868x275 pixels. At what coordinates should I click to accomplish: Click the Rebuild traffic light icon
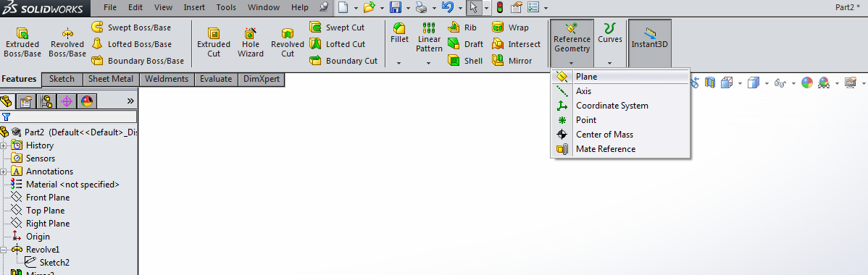coord(500,8)
